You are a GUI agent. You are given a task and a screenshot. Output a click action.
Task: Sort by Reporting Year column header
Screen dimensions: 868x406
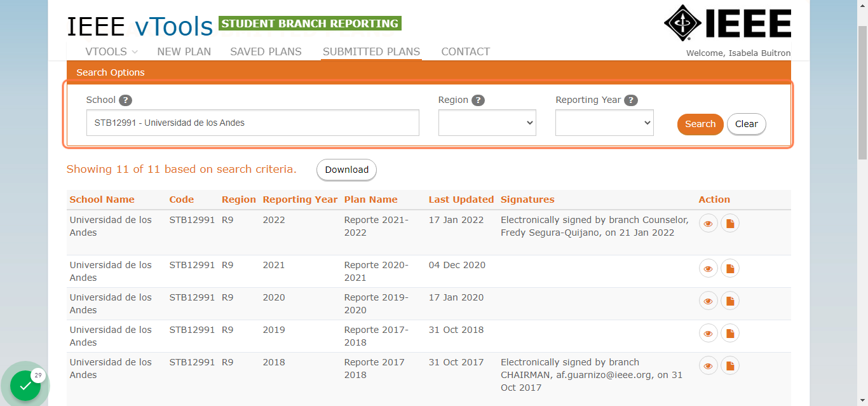click(300, 200)
